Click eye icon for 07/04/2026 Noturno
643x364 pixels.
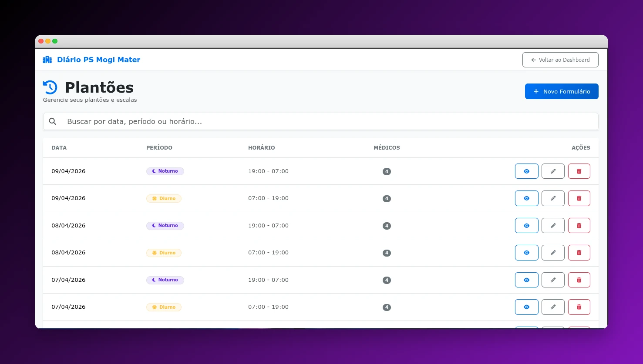click(x=526, y=280)
